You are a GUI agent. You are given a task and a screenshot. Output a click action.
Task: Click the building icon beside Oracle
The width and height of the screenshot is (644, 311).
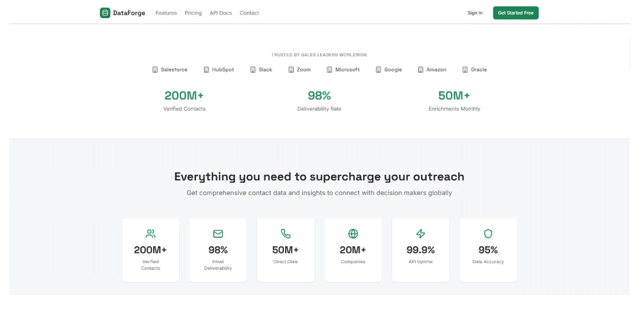click(x=465, y=70)
